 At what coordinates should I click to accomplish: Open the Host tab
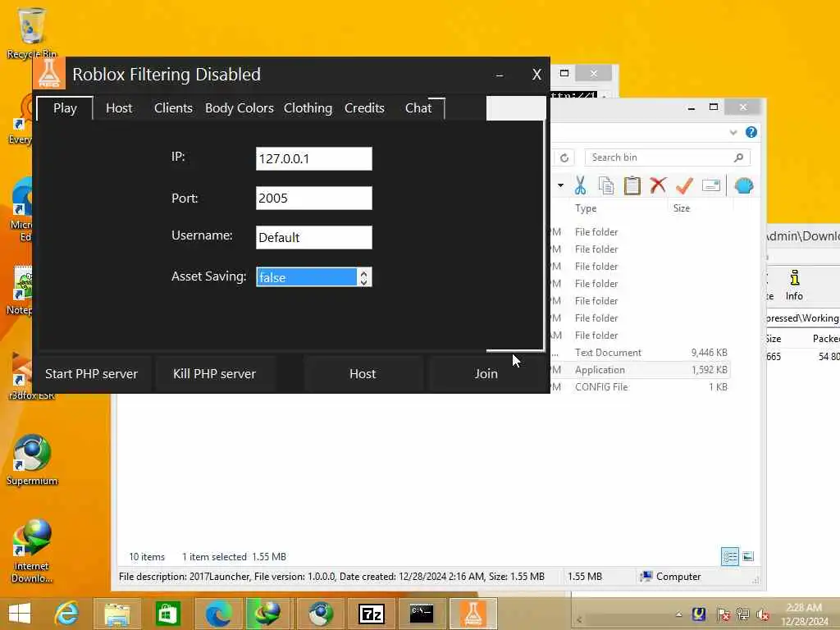(x=119, y=108)
